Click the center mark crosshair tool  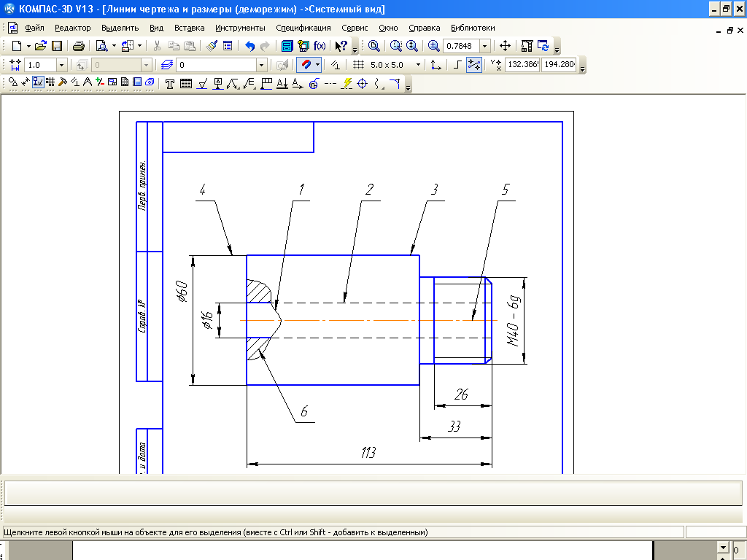click(x=363, y=84)
